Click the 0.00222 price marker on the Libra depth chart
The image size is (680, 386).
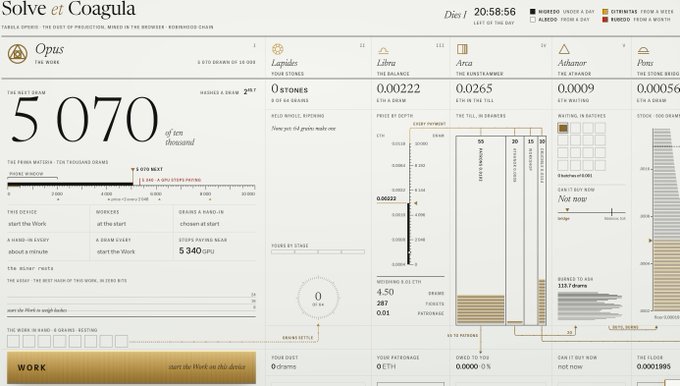point(386,199)
